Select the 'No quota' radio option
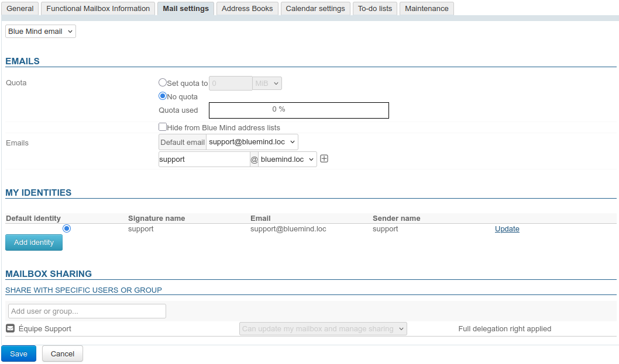 click(x=163, y=96)
